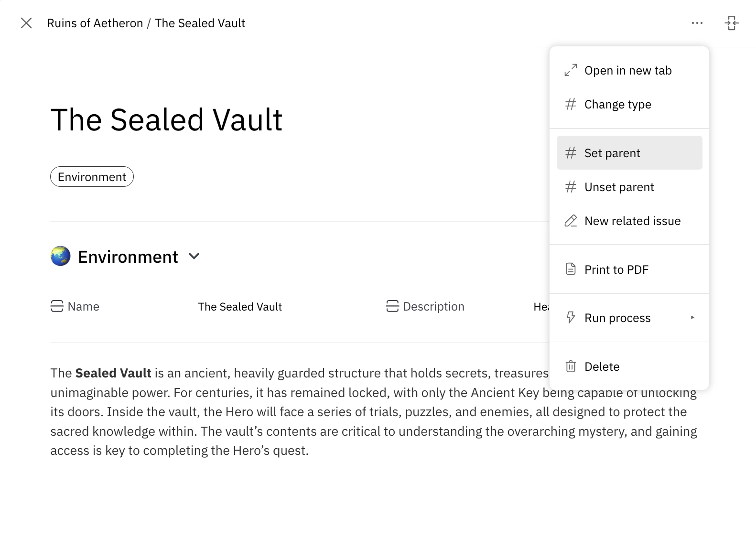Click the lightning bolt Run process icon
The height and width of the screenshot is (538, 756).
point(571,318)
